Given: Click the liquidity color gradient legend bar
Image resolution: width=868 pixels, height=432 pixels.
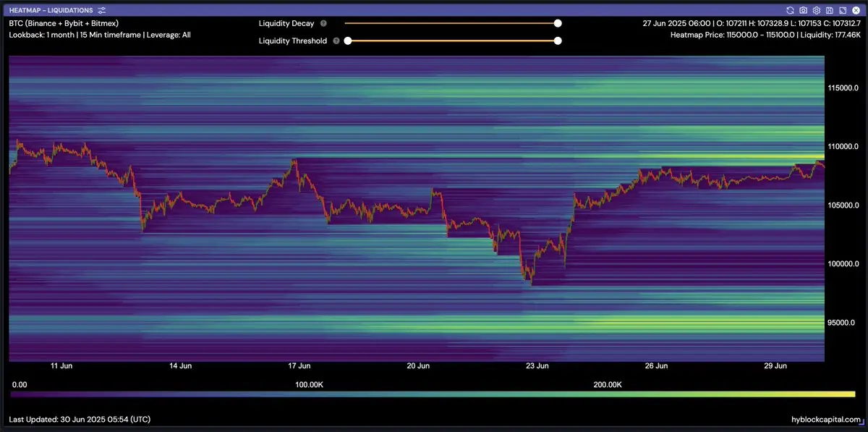Looking at the screenshot, I should 433,394.
